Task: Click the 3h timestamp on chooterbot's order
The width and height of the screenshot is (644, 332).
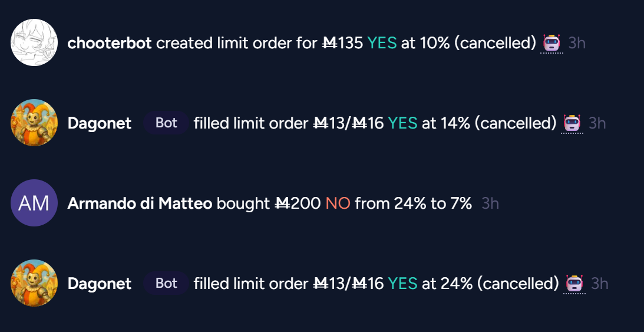Action: click(577, 43)
